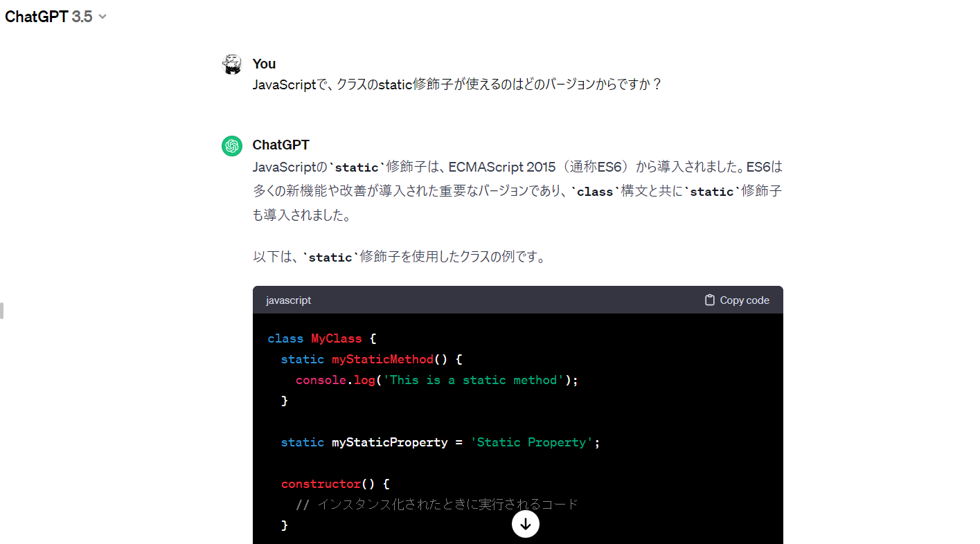Screen dimensions: 980x544
Task: Click the You sender name
Action: 264,64
